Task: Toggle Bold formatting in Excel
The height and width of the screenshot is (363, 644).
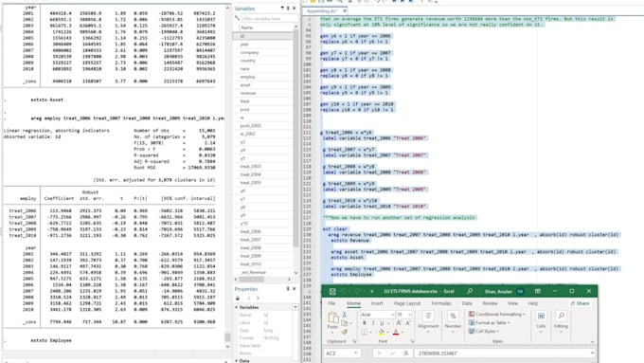Action: point(365,323)
